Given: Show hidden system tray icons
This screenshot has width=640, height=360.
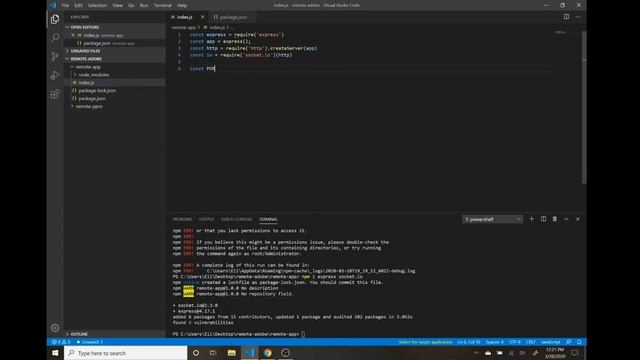Looking at the screenshot, I should coord(476,353).
